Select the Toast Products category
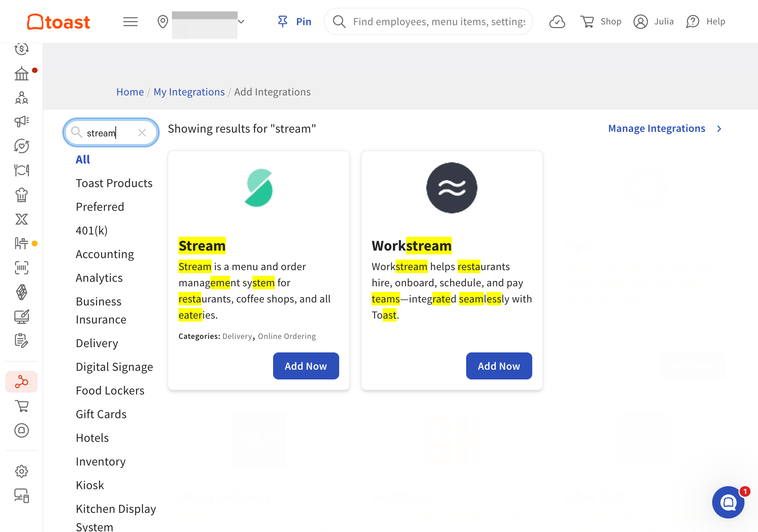 [114, 183]
